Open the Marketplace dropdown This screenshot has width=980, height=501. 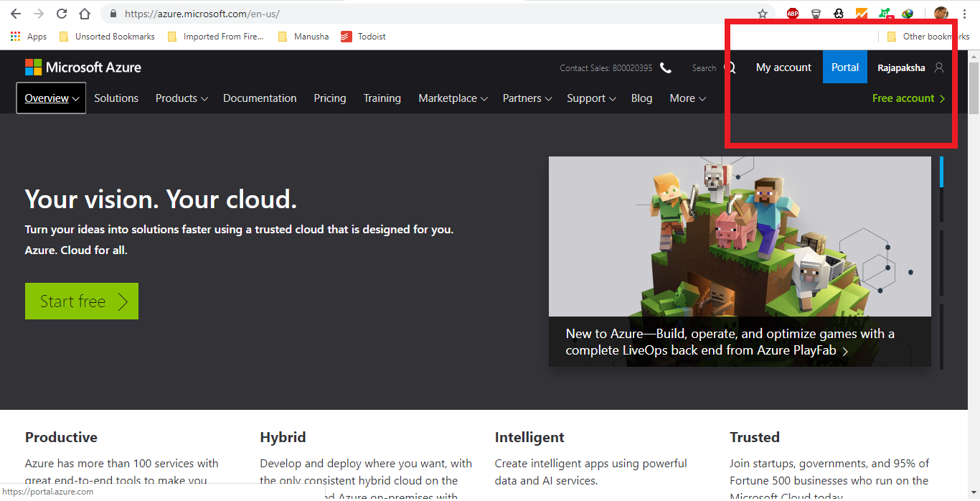point(453,98)
